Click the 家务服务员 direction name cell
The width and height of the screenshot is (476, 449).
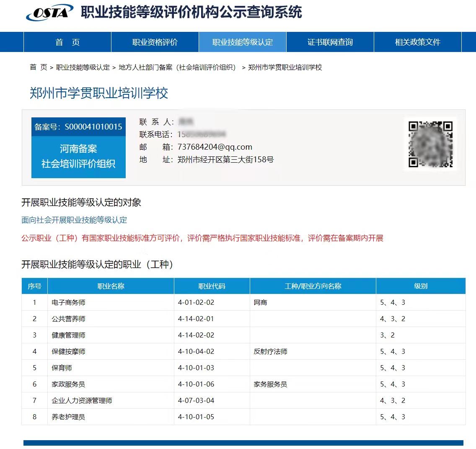(269, 384)
